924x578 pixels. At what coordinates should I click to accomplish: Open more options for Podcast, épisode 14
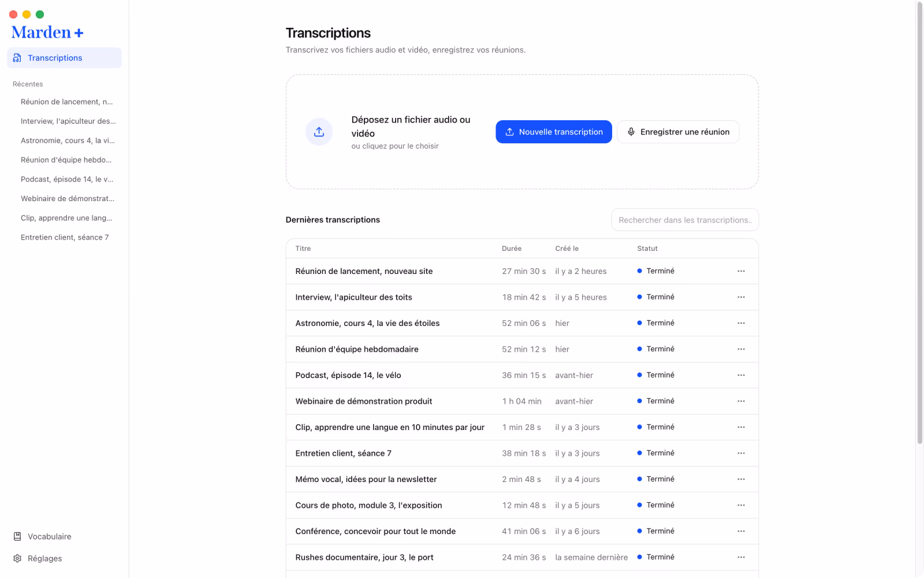pos(741,375)
